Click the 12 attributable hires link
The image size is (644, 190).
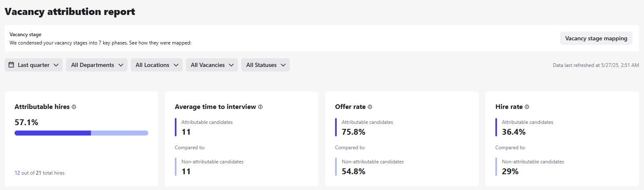(x=17, y=173)
